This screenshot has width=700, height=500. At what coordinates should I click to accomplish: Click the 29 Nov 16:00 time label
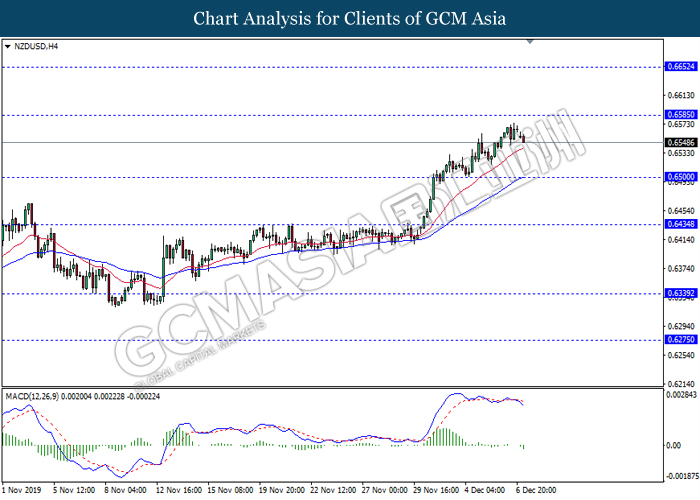436,490
